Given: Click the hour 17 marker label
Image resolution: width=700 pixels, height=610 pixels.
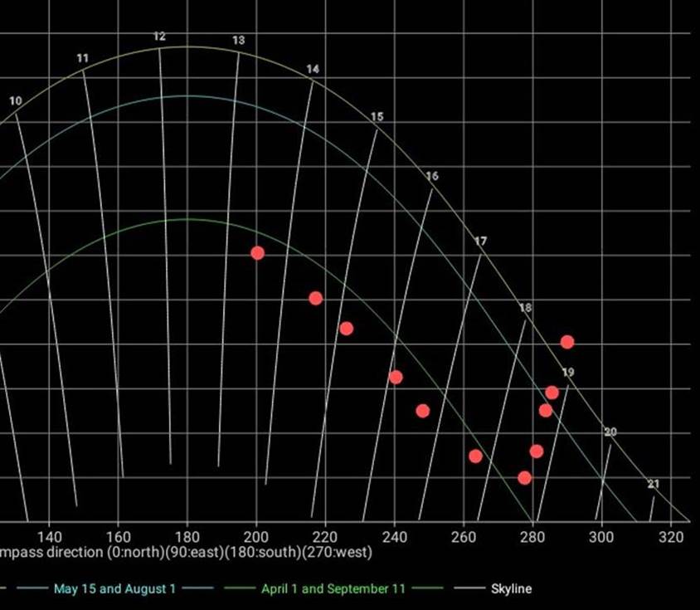Looking at the screenshot, I should click(x=481, y=242).
